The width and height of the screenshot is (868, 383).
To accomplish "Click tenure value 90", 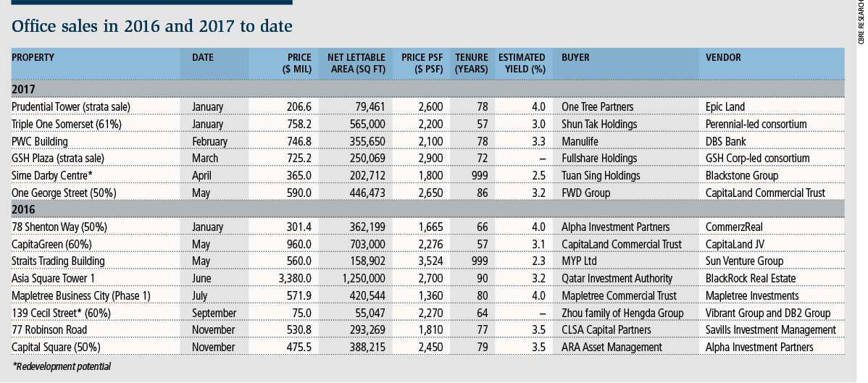I will pyautogui.click(x=482, y=279).
